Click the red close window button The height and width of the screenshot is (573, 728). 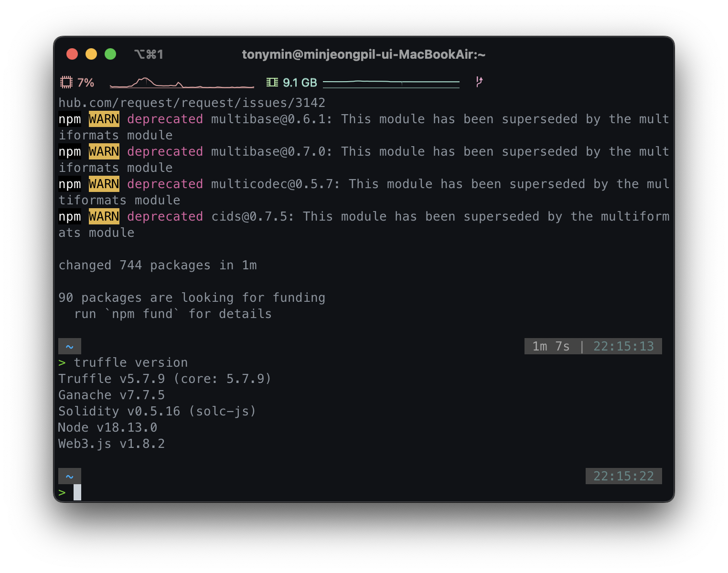[72, 54]
